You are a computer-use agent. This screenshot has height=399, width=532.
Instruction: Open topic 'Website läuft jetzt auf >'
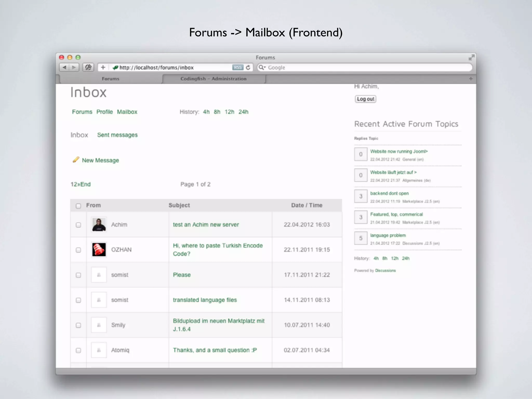pyautogui.click(x=393, y=172)
